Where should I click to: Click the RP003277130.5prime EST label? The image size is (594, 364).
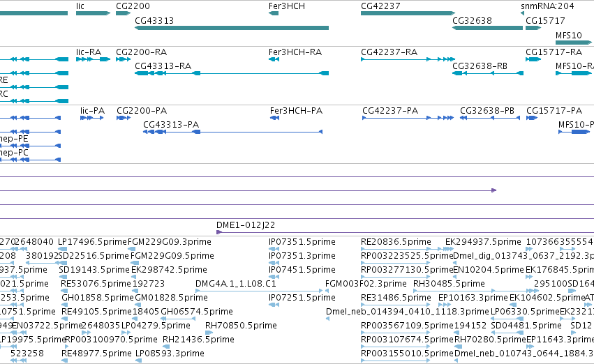click(x=407, y=269)
